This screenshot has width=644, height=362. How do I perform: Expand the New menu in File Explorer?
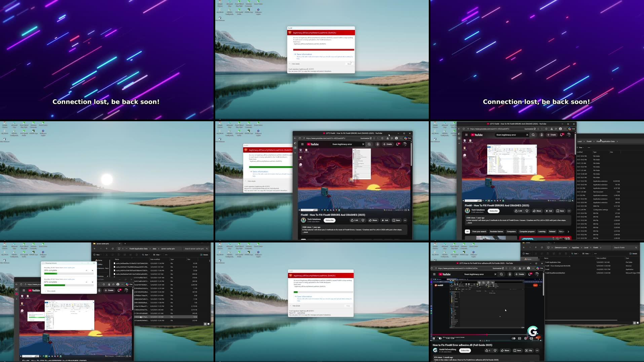[x=98, y=255]
